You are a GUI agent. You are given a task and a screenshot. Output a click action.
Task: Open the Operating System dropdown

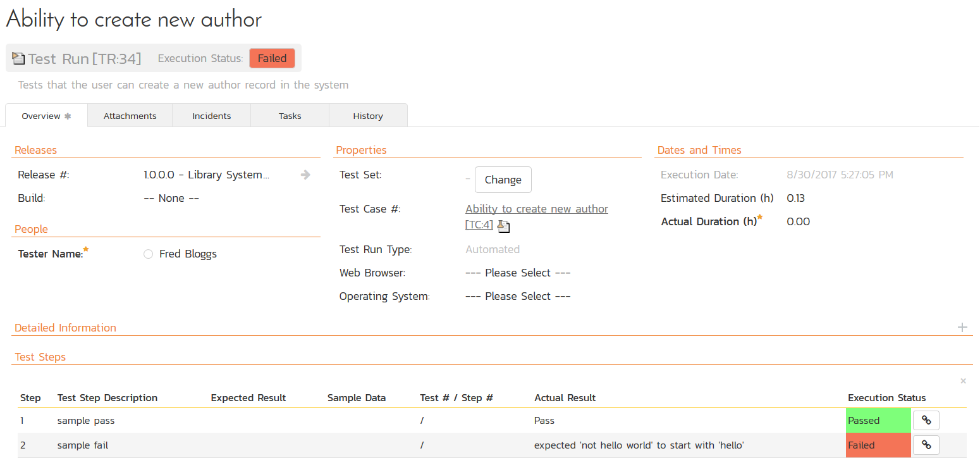click(x=518, y=296)
